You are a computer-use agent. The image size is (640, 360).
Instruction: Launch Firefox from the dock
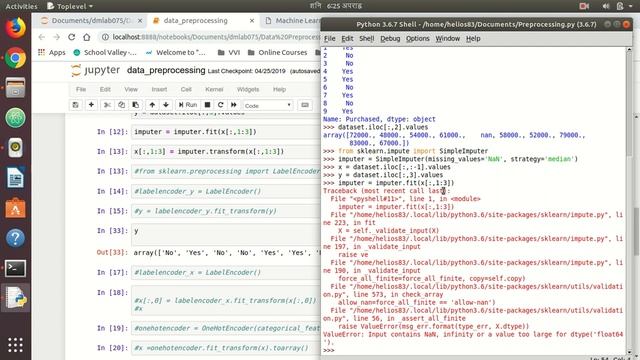(16, 28)
